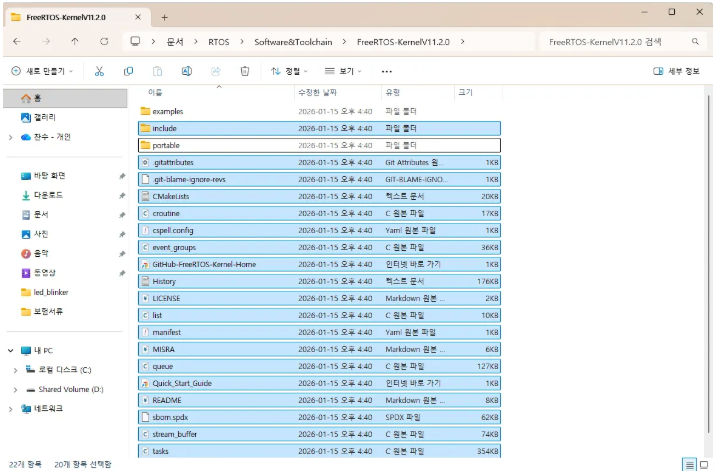The height and width of the screenshot is (474, 714).
Task: Select the examples folder
Action: (319, 112)
